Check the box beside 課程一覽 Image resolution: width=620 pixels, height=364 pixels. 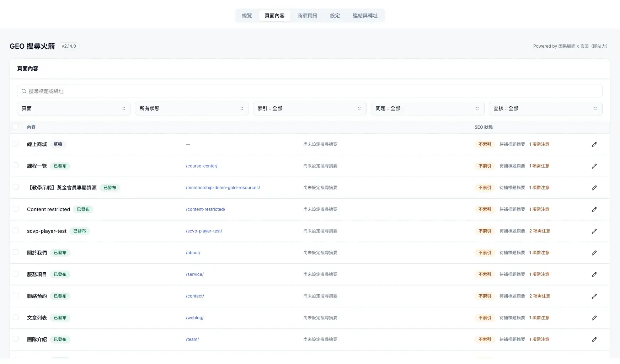click(x=16, y=165)
